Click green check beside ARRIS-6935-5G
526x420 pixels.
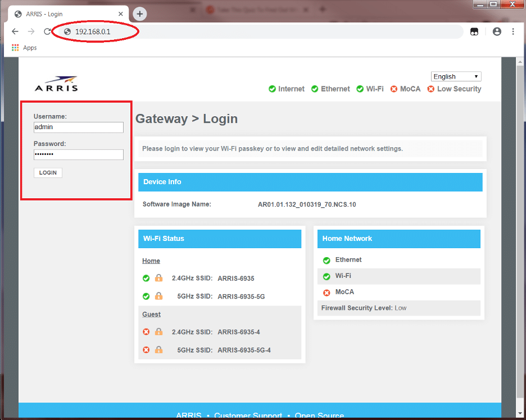pyautogui.click(x=146, y=296)
